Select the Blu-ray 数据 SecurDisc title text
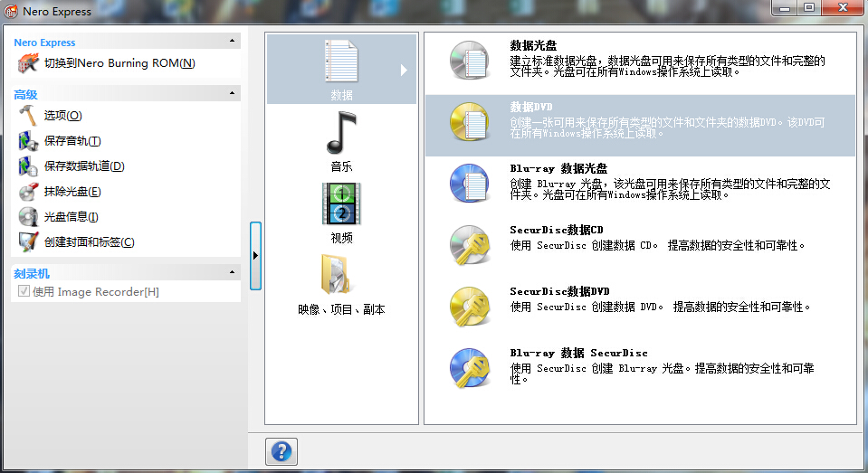Viewport: 868px width, 473px height. 578,353
